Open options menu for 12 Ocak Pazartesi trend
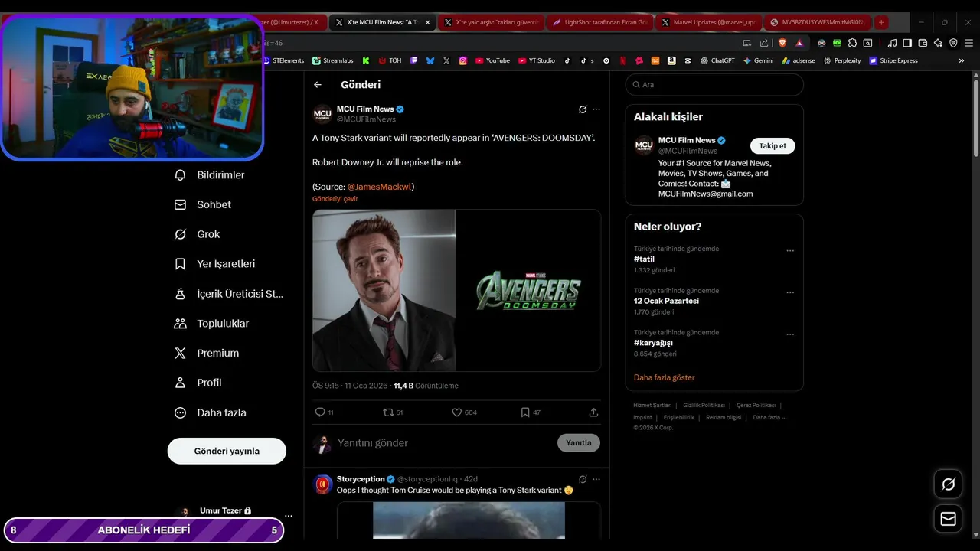The image size is (980, 551). point(790,292)
